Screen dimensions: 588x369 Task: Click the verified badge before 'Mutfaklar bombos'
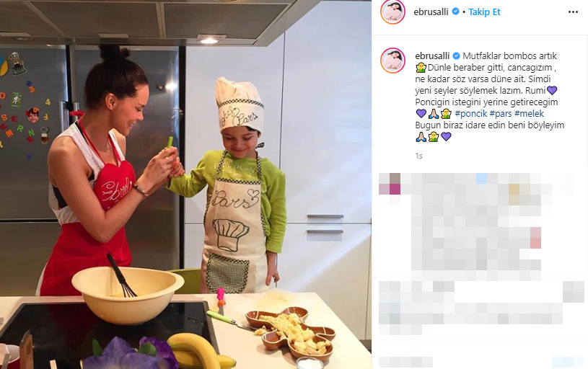point(457,55)
